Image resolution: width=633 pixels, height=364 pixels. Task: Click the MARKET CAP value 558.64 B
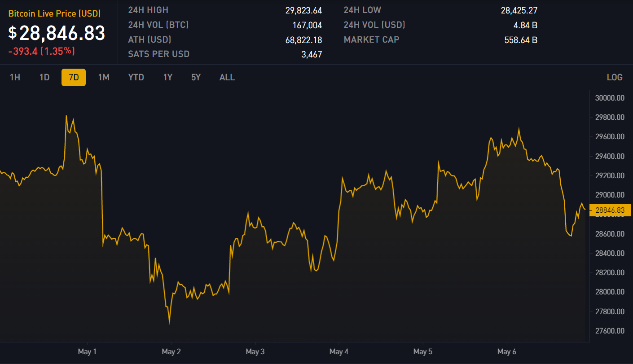point(521,40)
